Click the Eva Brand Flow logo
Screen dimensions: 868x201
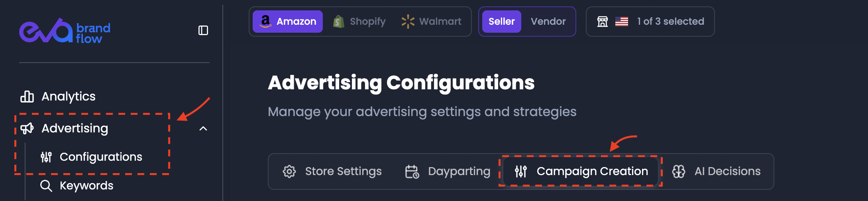point(65,30)
